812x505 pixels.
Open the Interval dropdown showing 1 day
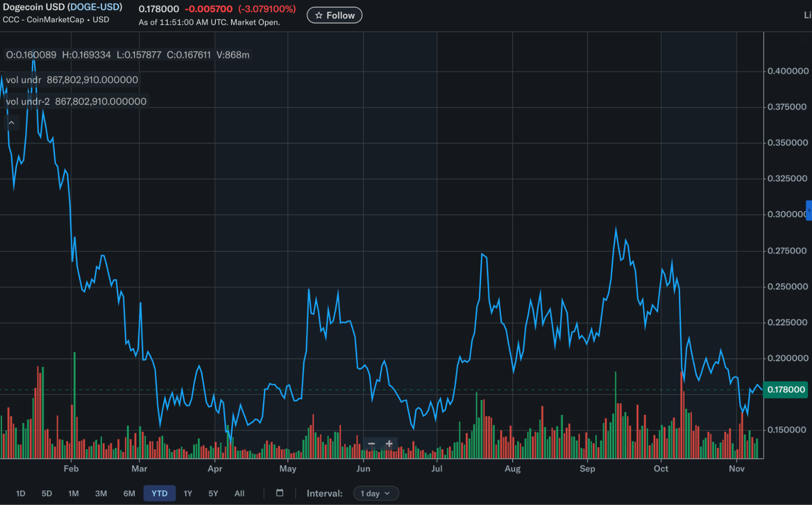(x=376, y=493)
